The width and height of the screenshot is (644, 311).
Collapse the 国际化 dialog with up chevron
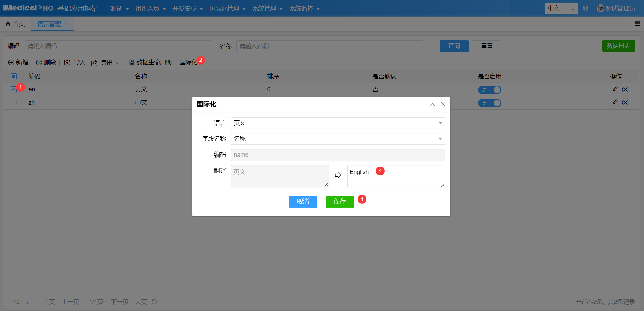pyautogui.click(x=432, y=104)
